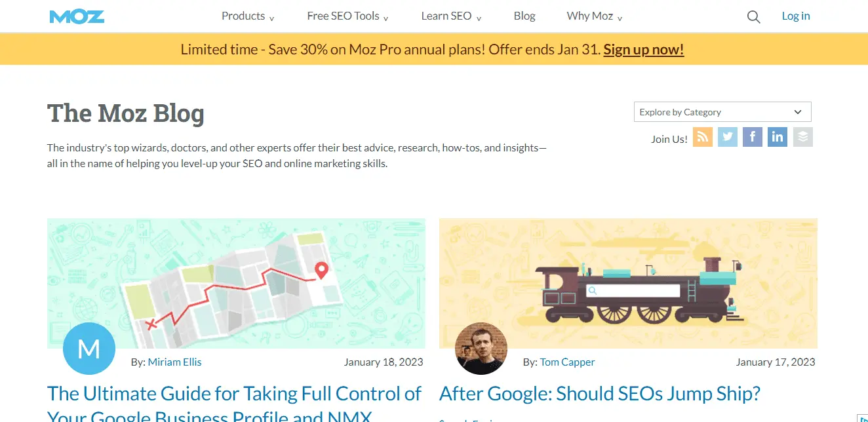Click the search magnifier icon
Image resolution: width=868 pixels, height=422 pixels.
[x=753, y=16]
